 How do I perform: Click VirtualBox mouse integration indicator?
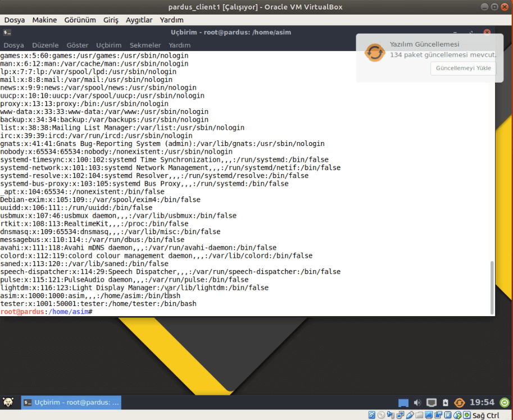pyautogui.click(x=457, y=415)
